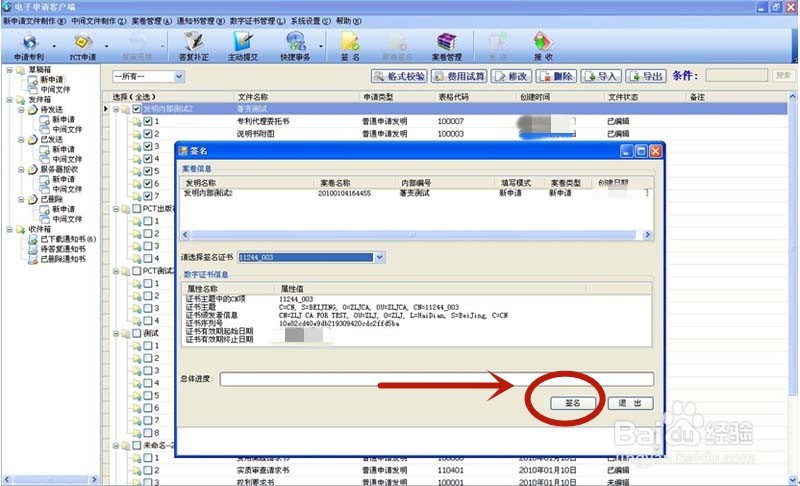
Task: Open the dropdown arrow beside 申请专利
Action: point(54,46)
